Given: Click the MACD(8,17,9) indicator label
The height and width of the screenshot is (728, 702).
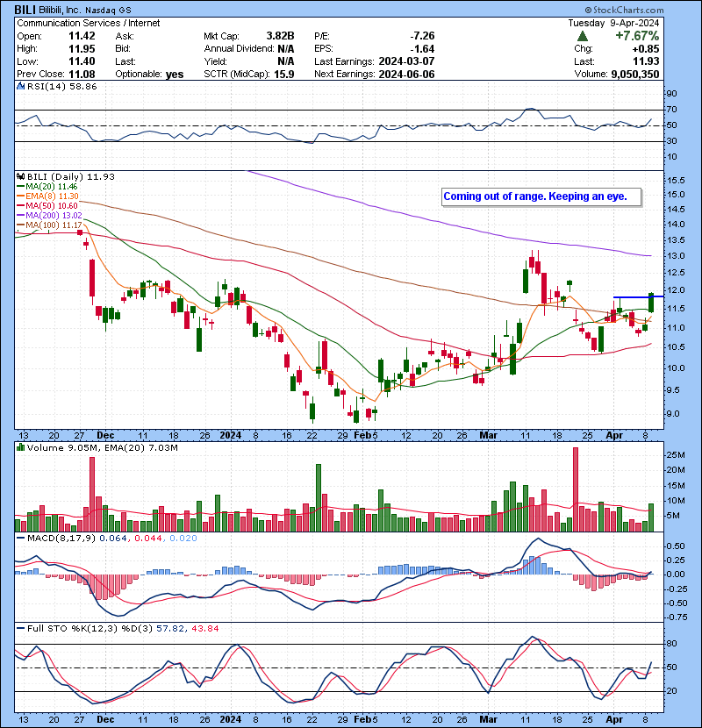Looking at the screenshot, I should pyautogui.click(x=61, y=539).
